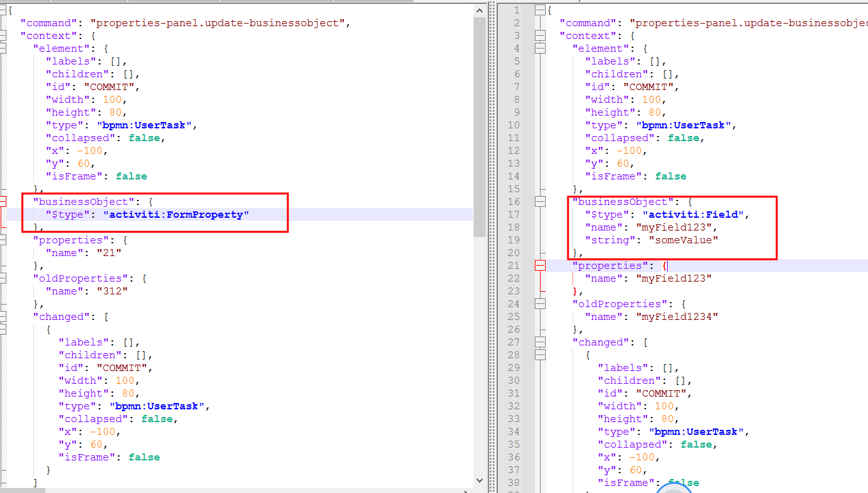Click "businessObject" key in right pane
This screenshot has width=868, height=493.
coord(623,202)
